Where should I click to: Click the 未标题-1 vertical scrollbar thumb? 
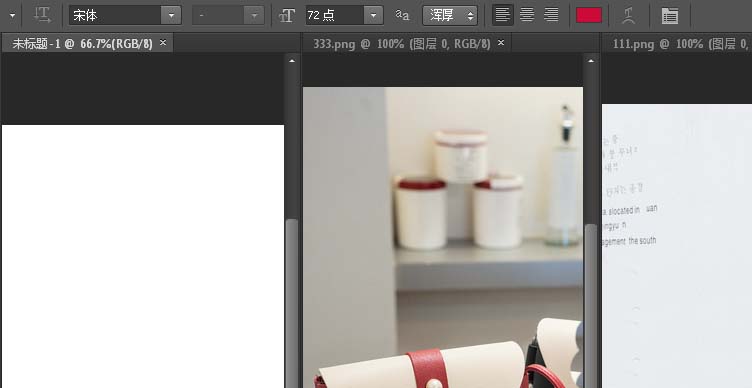click(x=292, y=303)
